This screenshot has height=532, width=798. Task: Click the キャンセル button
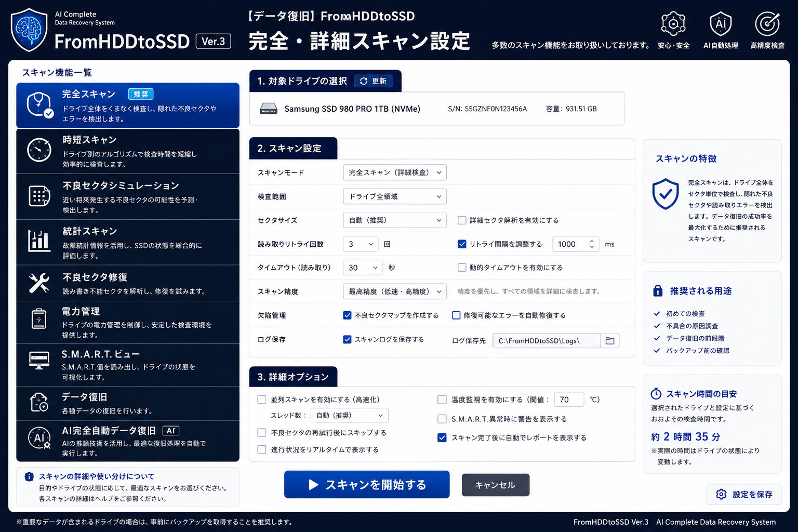coord(496,485)
